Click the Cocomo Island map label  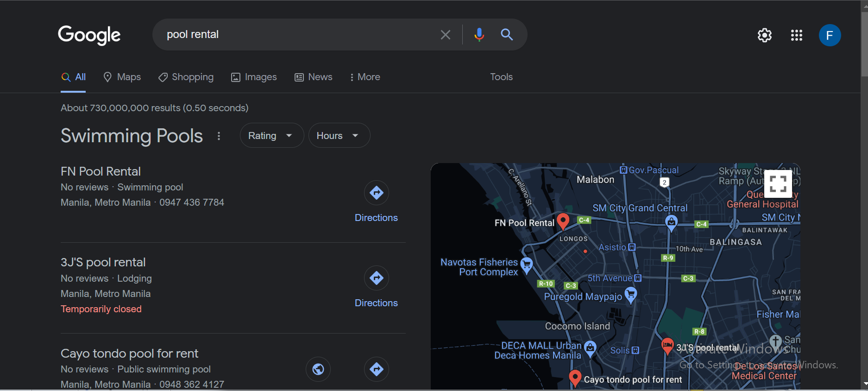(578, 326)
